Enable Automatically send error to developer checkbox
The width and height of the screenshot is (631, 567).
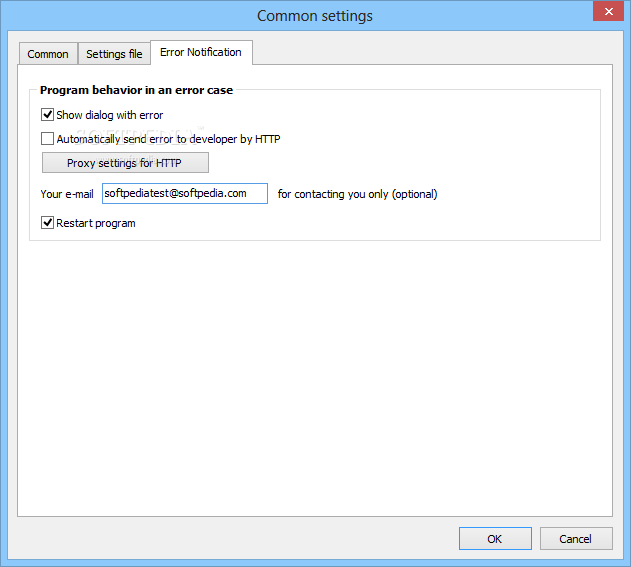48,139
